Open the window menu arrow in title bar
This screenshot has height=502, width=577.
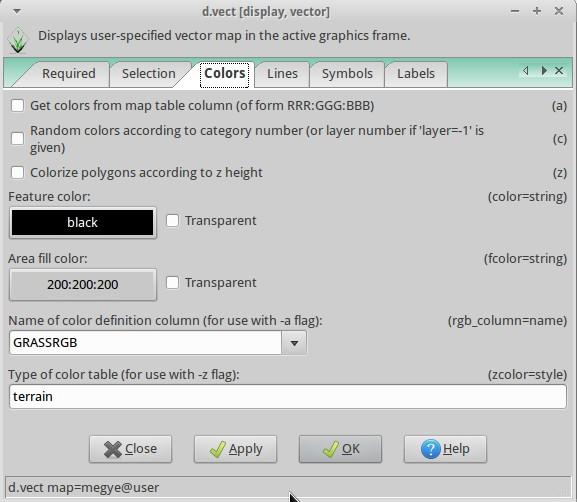click(17, 11)
